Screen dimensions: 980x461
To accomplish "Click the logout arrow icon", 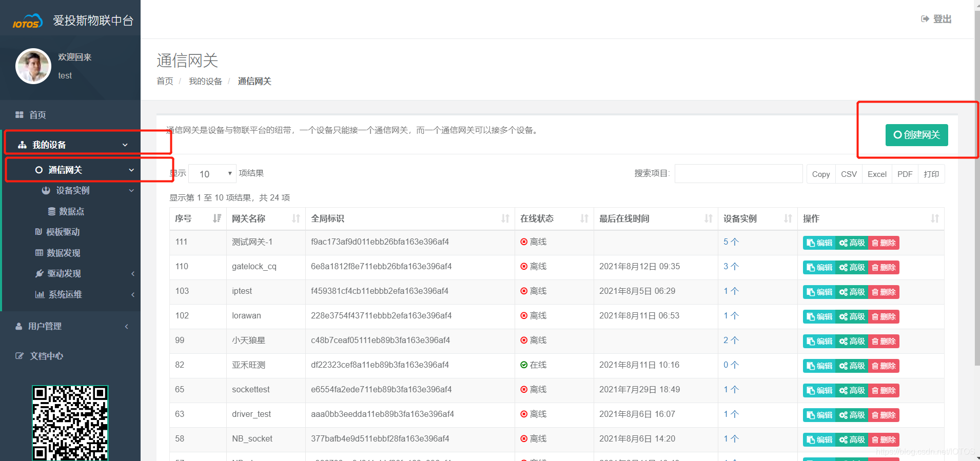I will (925, 19).
